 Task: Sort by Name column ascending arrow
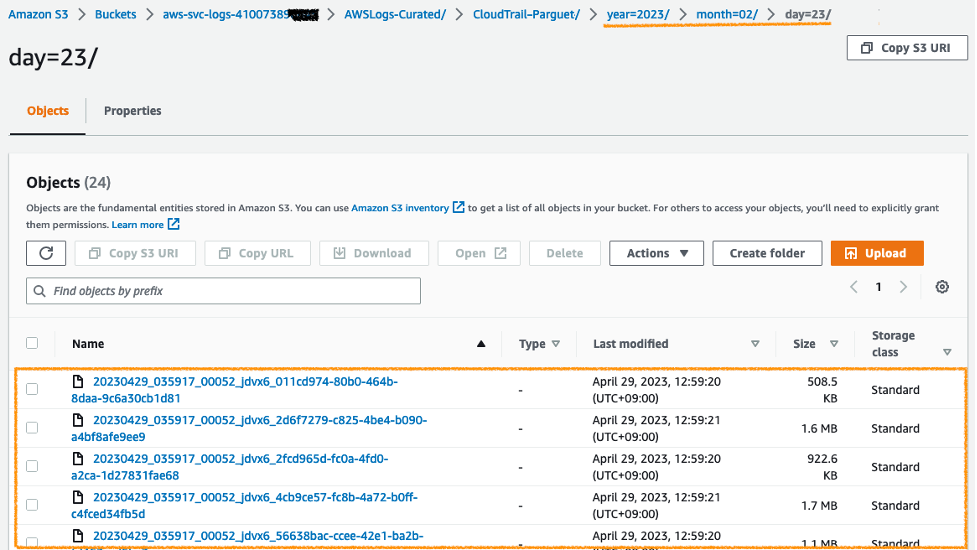point(481,344)
